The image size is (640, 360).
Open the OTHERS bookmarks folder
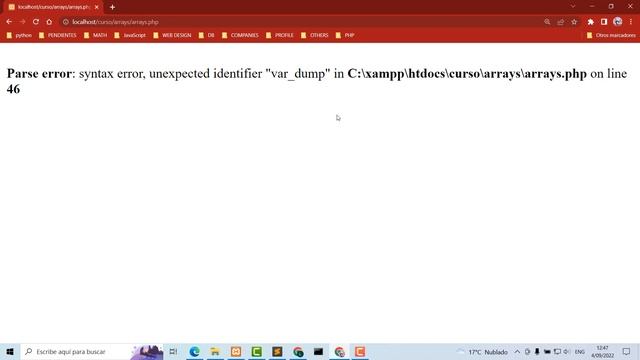(315, 36)
